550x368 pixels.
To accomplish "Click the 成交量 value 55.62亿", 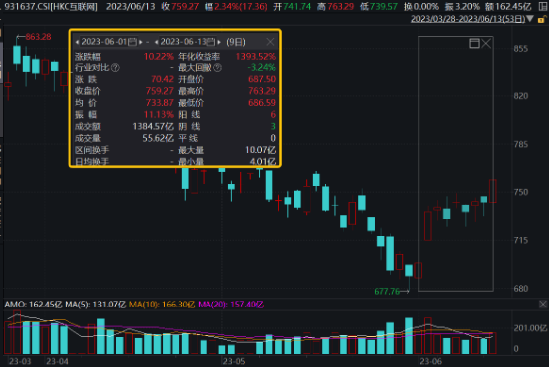I will click(x=158, y=138).
